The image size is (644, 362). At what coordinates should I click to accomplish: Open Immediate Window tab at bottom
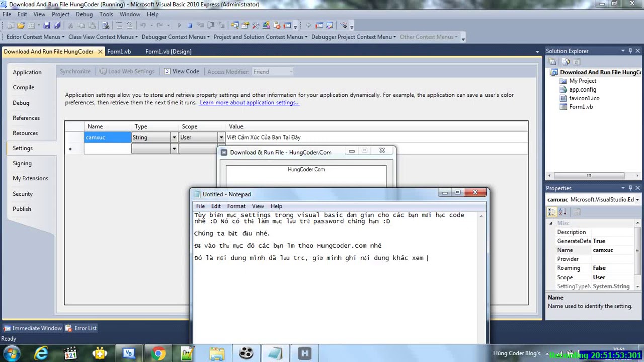(33, 328)
